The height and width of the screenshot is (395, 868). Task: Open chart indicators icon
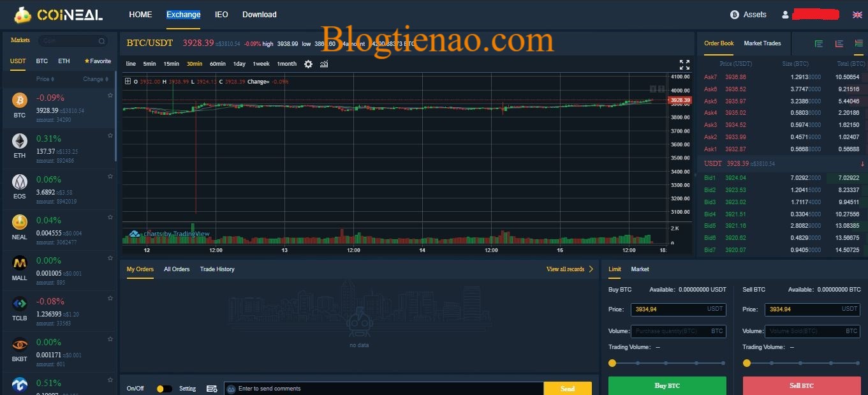324,64
